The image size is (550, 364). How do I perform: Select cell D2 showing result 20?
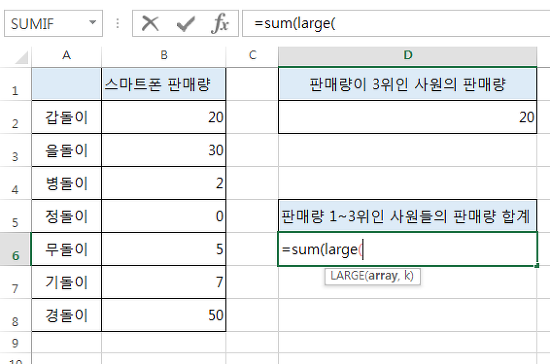click(x=408, y=117)
